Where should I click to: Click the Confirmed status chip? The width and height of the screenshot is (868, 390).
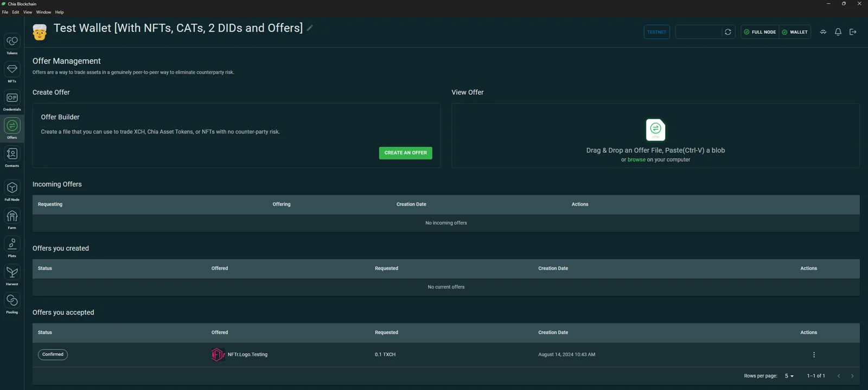(53, 355)
